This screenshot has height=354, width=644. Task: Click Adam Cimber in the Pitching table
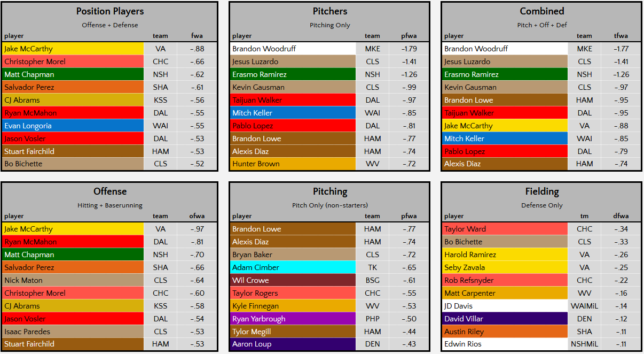point(256,267)
